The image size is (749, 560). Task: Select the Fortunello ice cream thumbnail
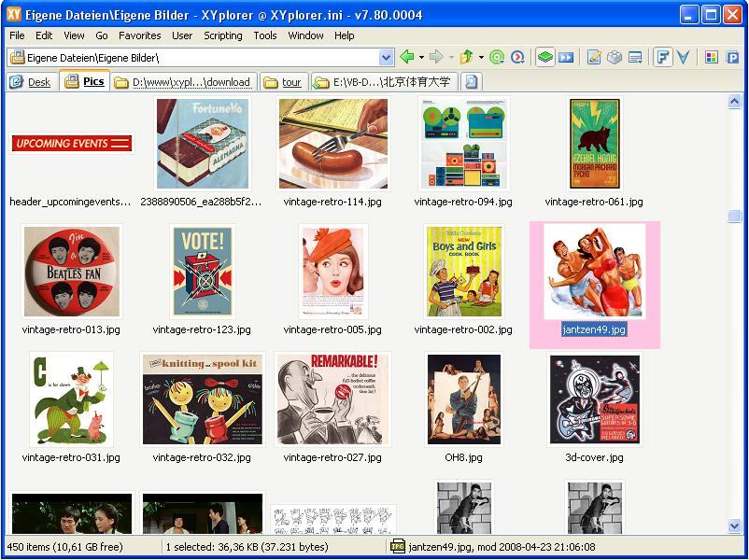pyautogui.click(x=203, y=144)
